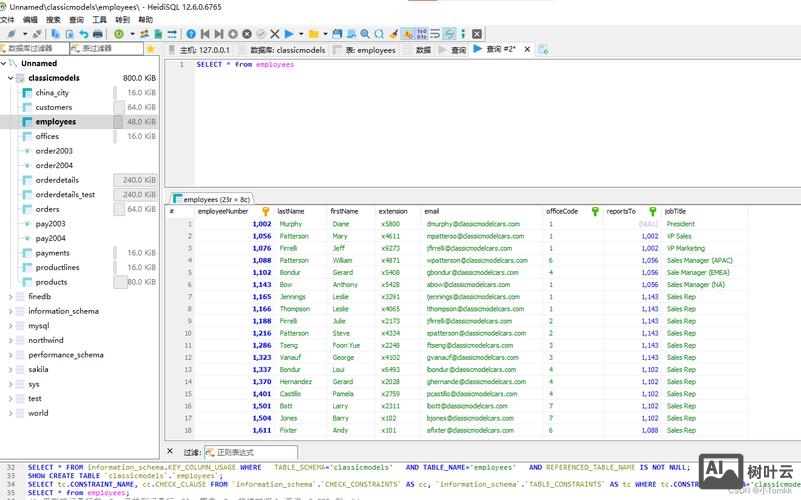801x500 pixels.
Task: Click the export database as SQL icon
Action: pyautogui.click(x=158, y=34)
